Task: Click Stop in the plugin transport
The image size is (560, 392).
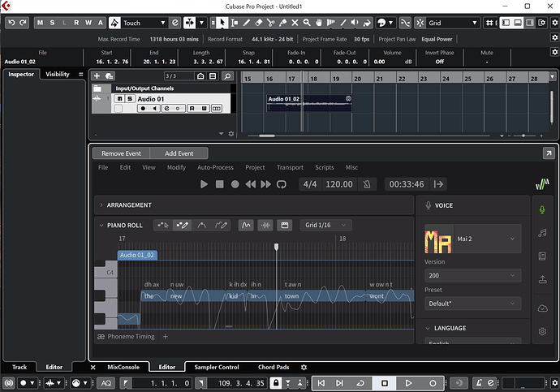Action: 220,184
